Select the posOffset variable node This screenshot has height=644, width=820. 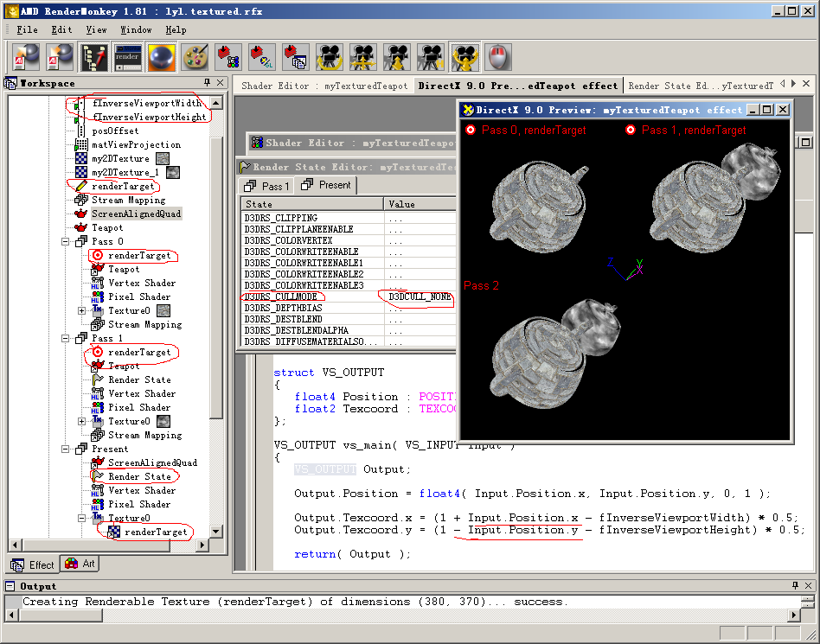(115, 131)
